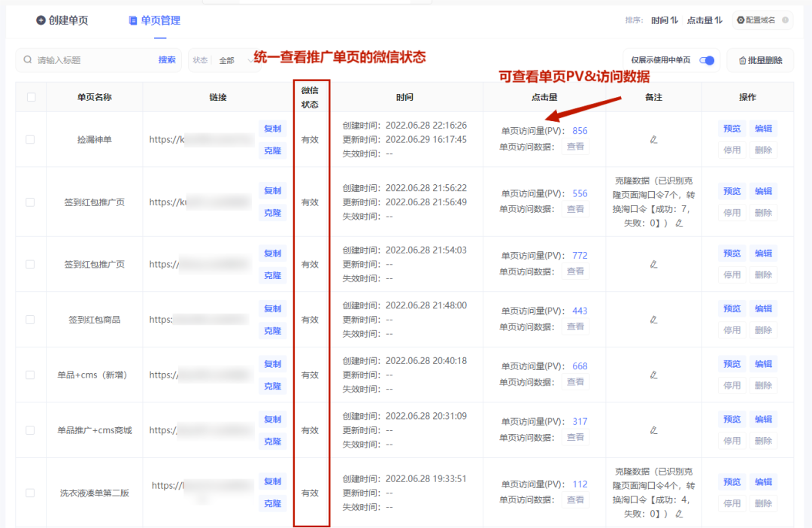Check the 捡漏神单 row checkbox
This screenshot has height=528, width=812.
pos(30,139)
